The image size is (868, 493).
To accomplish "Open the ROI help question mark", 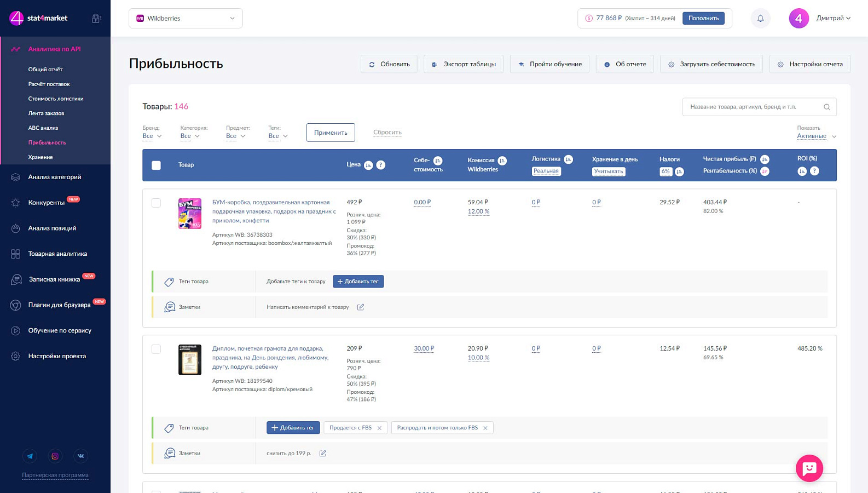I will pos(814,171).
